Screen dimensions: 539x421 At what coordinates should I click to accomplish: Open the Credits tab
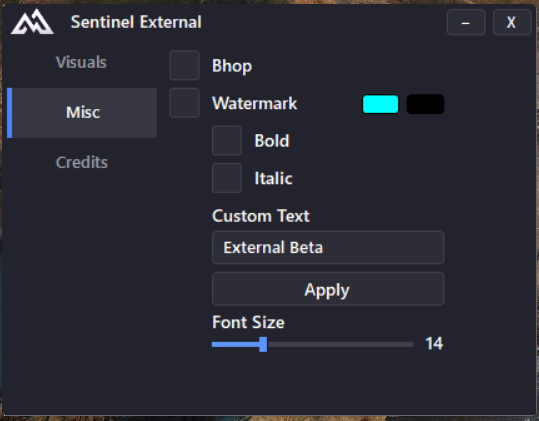click(x=81, y=162)
